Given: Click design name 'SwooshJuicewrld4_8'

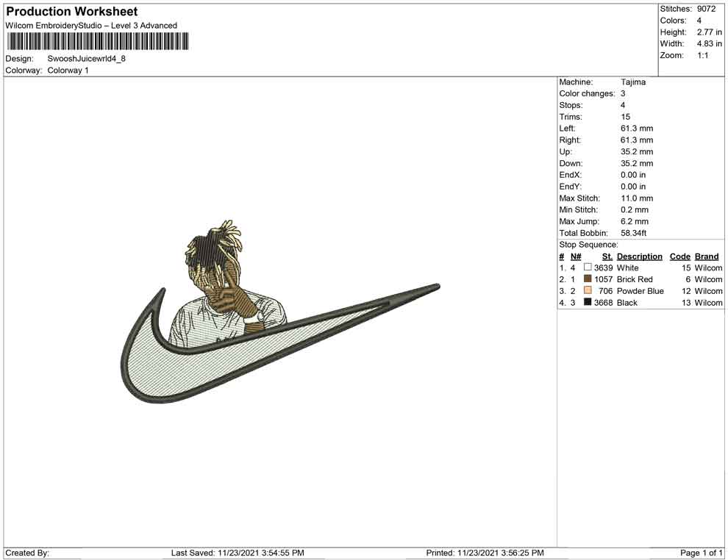Looking at the screenshot, I should (86, 59).
